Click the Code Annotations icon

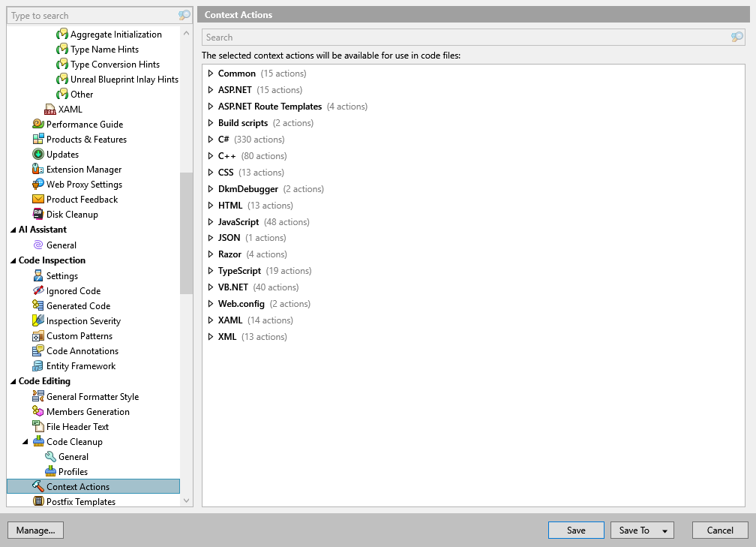click(38, 350)
